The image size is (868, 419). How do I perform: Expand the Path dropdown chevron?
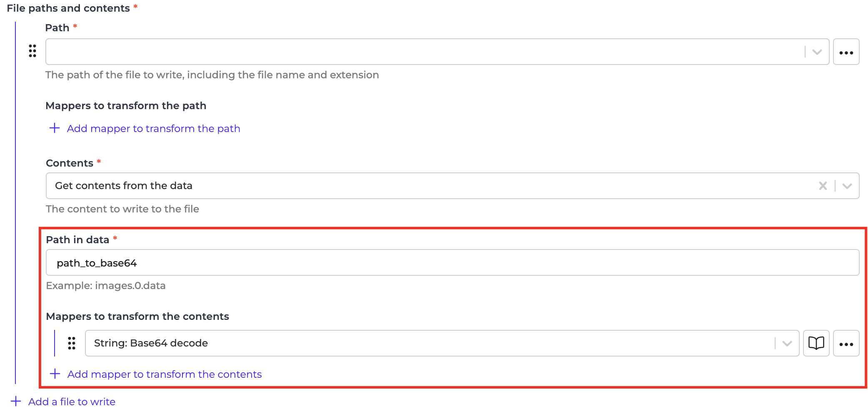[x=817, y=52]
